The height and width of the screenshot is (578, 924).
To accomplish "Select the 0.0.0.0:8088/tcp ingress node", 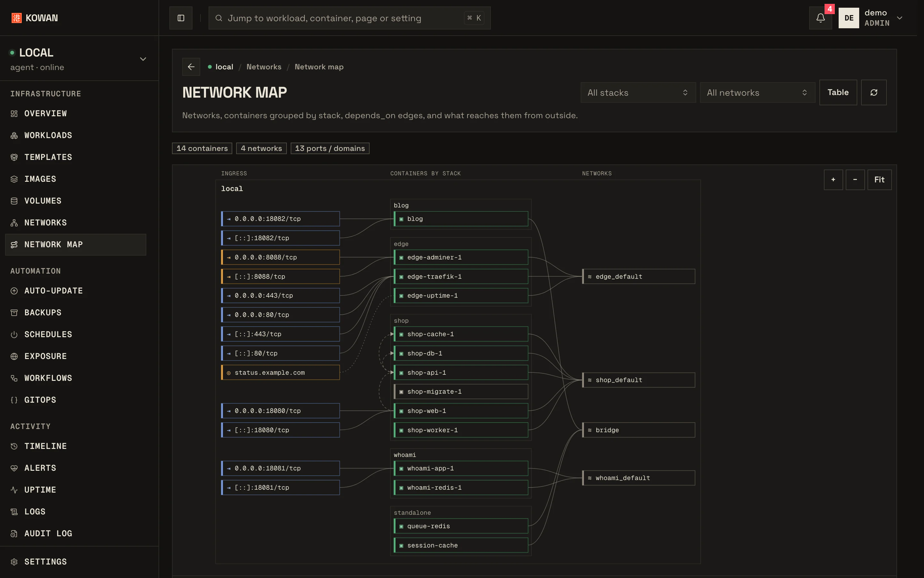I will coord(280,257).
